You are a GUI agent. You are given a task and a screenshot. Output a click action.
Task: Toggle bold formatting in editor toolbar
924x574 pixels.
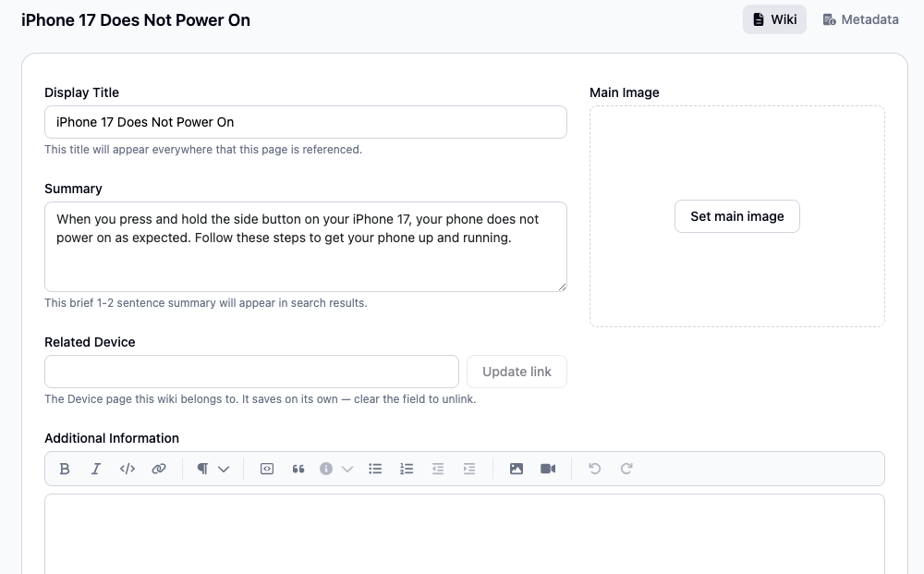[x=65, y=469]
